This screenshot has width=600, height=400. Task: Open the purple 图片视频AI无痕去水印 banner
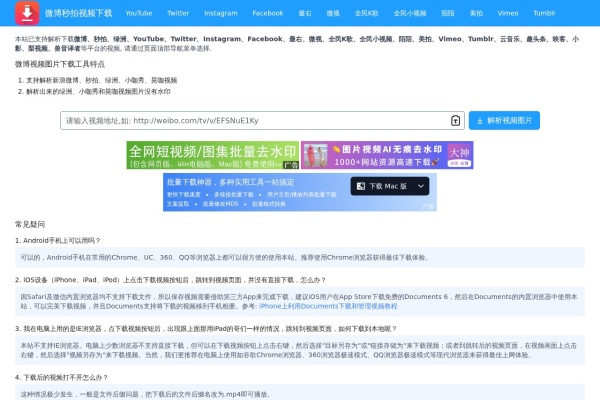(x=387, y=155)
